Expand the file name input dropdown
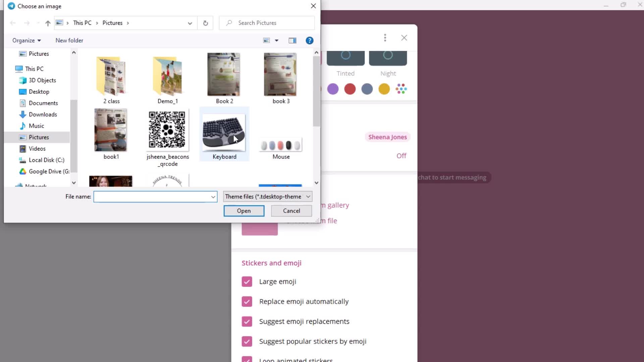This screenshot has height=362, width=644. pos(213,197)
